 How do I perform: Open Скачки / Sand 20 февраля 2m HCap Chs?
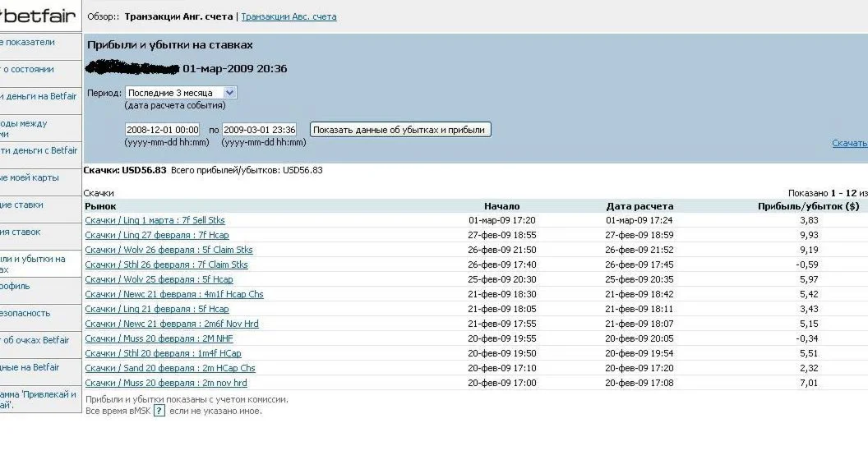[170, 368]
